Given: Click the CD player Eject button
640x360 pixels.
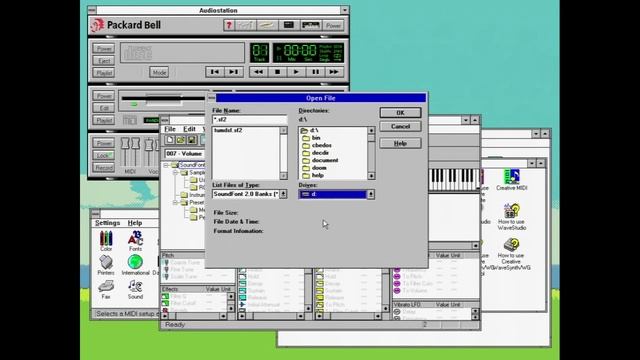Looking at the screenshot, I should coord(104,61).
